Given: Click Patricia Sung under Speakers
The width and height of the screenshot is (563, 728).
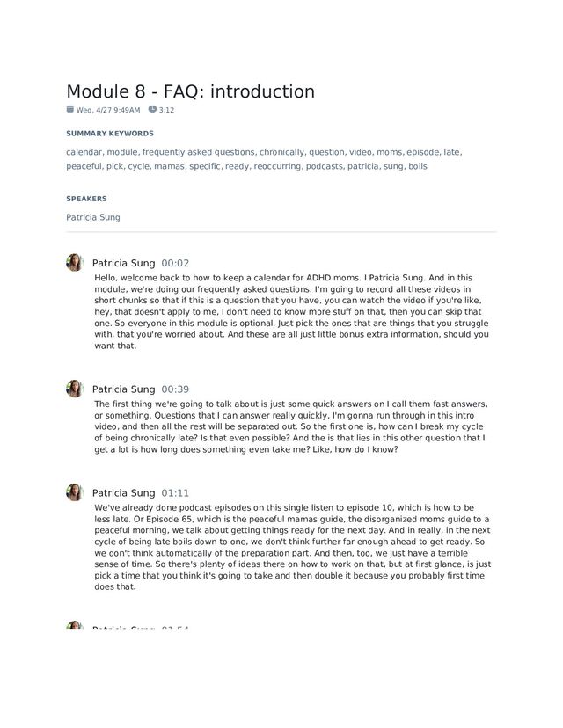Looking at the screenshot, I should [93, 217].
